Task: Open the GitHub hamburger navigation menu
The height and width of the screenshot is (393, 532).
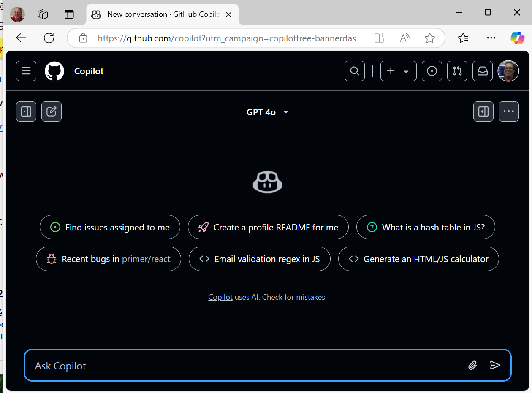Action: click(26, 71)
